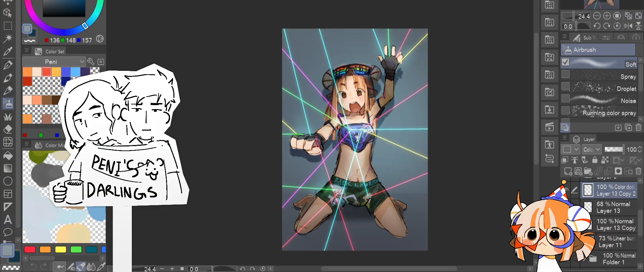Open the Layer panel hamburger menu
This screenshot has width=644, height=272.
click(x=565, y=138)
